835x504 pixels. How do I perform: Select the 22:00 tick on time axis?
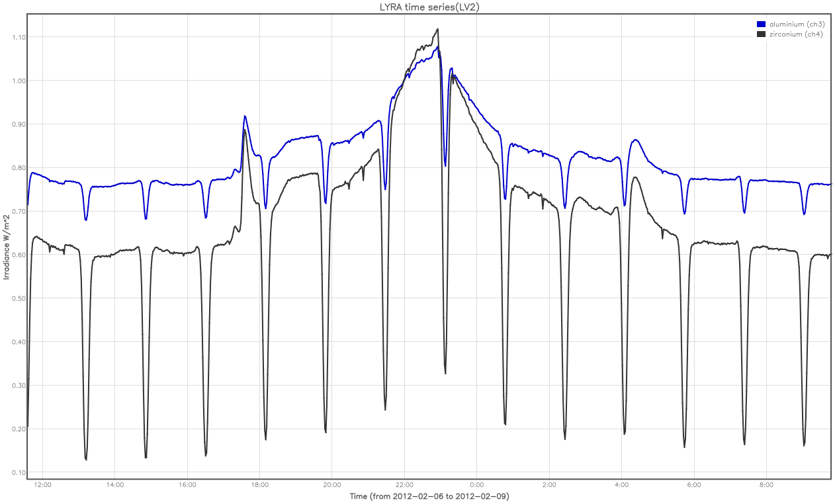(404, 486)
